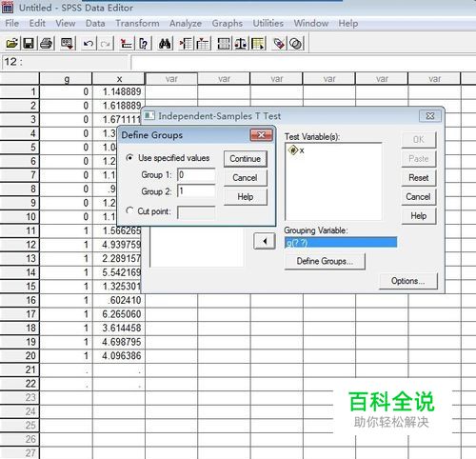
Task: Click the Redo toolbar icon
Action: [106, 44]
